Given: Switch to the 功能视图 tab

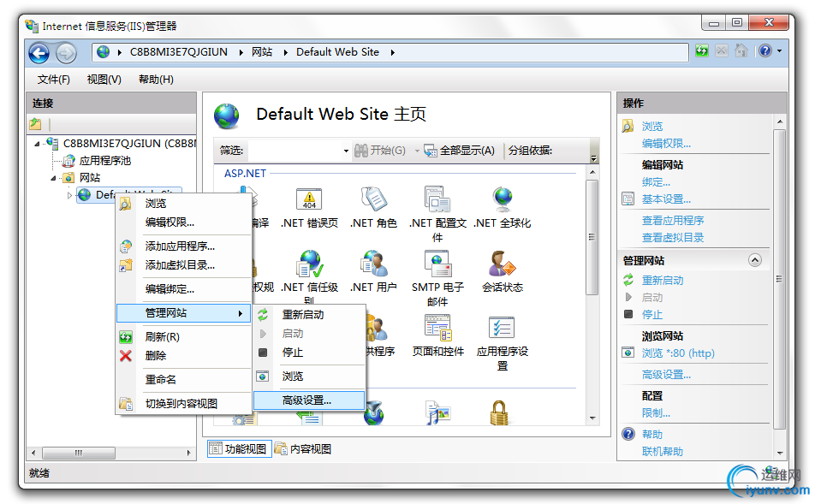Looking at the screenshot, I should click(239, 449).
